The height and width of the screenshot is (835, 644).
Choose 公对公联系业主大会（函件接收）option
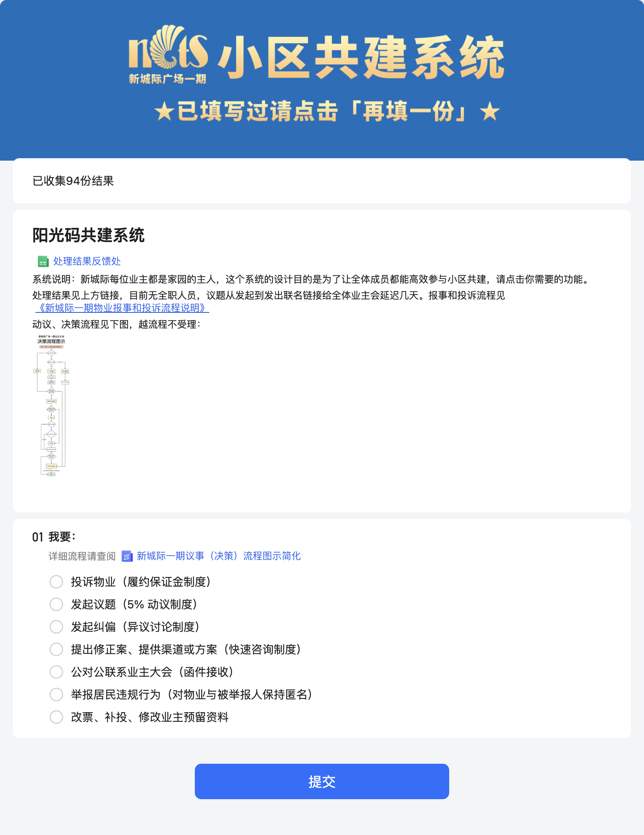[x=56, y=672]
